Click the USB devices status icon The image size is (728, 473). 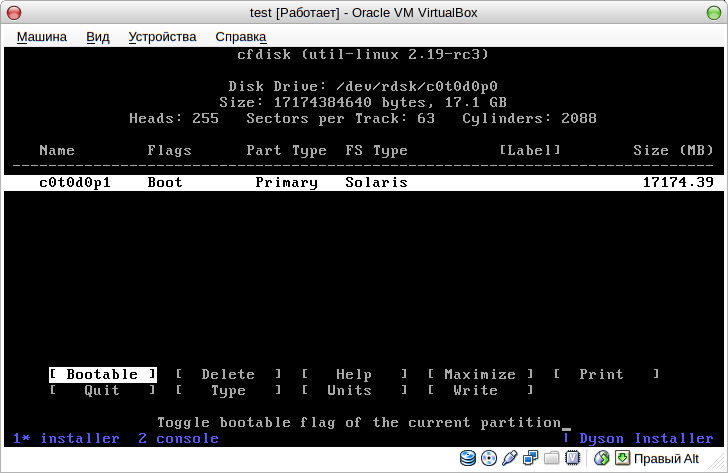point(509,458)
